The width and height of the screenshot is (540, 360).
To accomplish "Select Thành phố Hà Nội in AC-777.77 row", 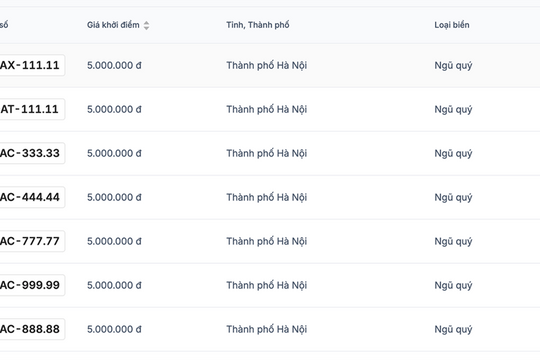I will tap(267, 241).
